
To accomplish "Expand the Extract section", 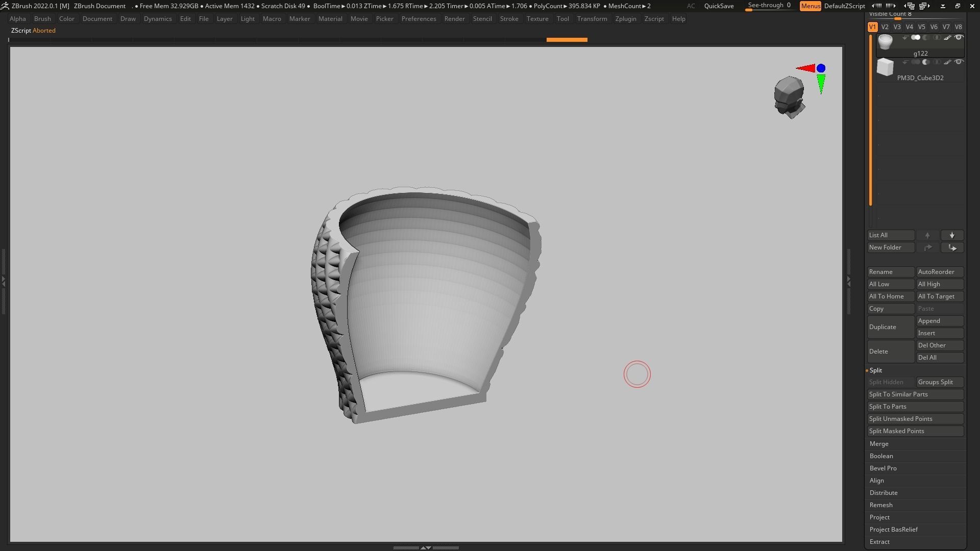I will [879, 542].
